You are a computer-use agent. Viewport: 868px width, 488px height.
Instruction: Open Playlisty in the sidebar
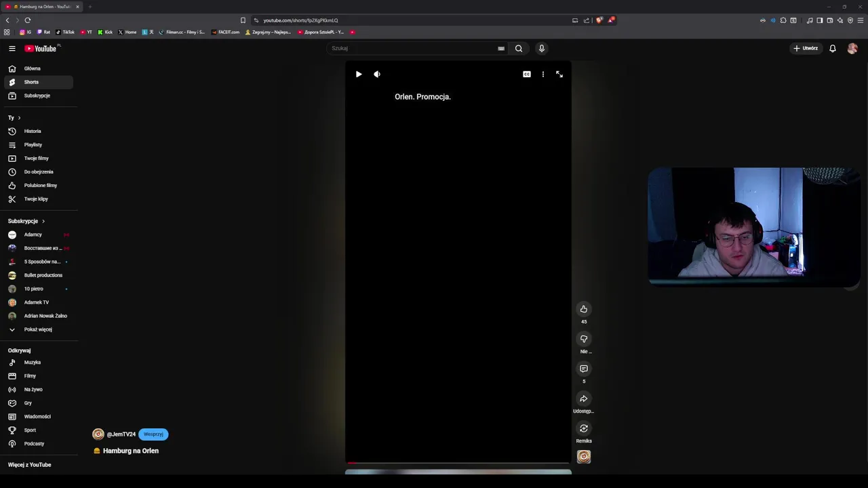tap(38, 144)
